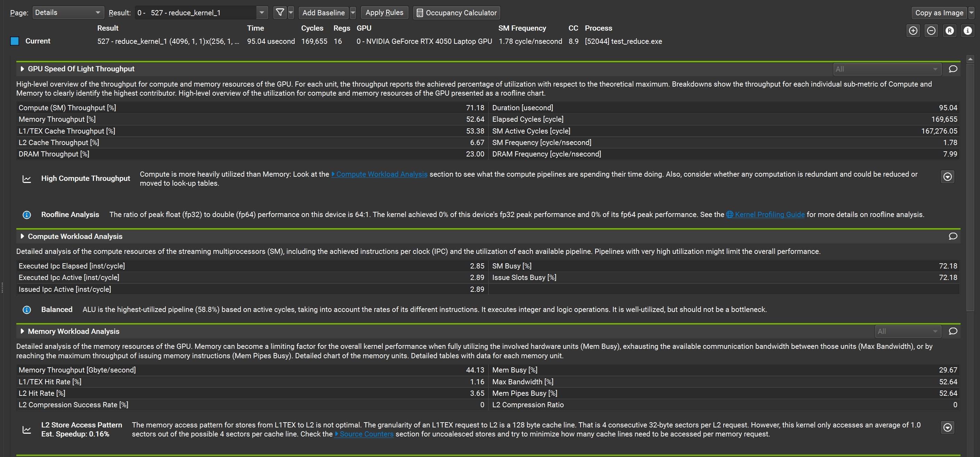
Task: Select the Mem Pipes Busy [%] row
Action: (x=724, y=393)
